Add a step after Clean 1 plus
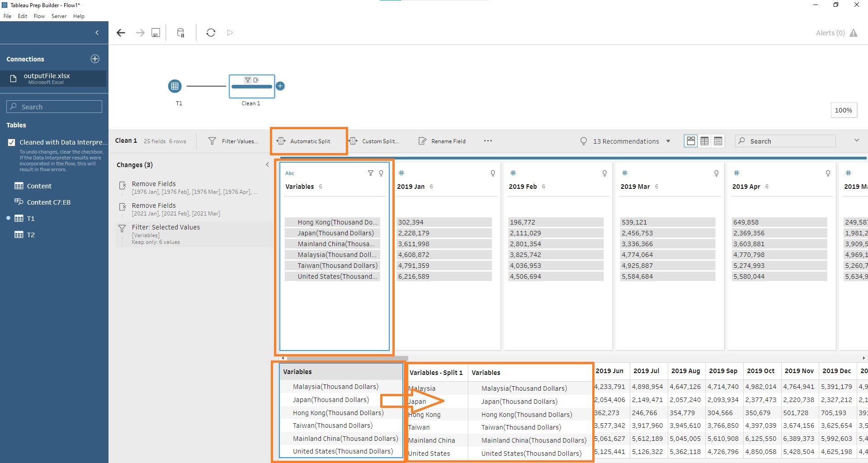 click(x=280, y=86)
